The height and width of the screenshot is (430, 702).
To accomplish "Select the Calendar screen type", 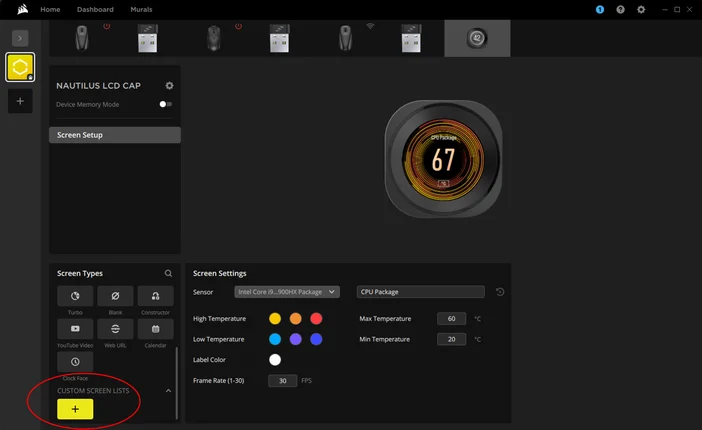I will coord(155,329).
